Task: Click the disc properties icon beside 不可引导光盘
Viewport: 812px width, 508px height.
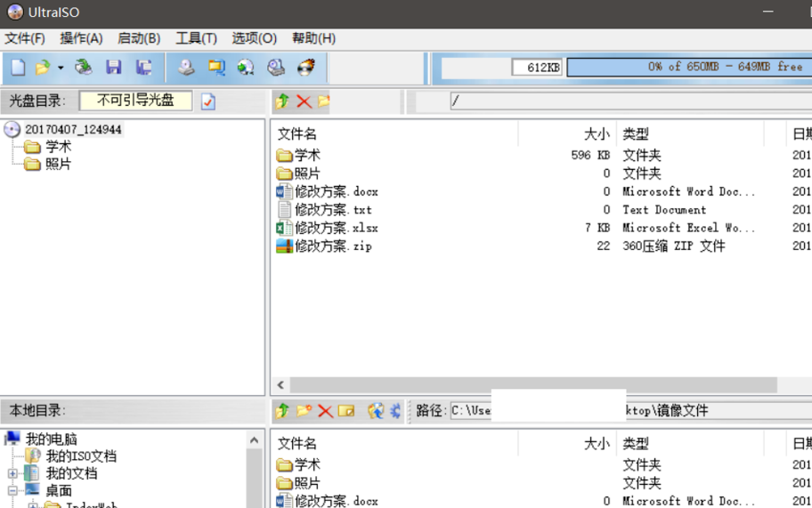Action: 208,101
